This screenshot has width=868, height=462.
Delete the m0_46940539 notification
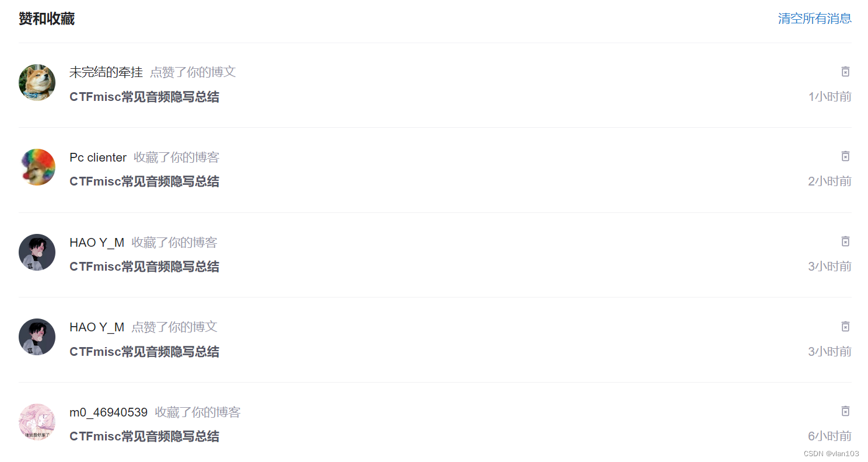point(845,411)
